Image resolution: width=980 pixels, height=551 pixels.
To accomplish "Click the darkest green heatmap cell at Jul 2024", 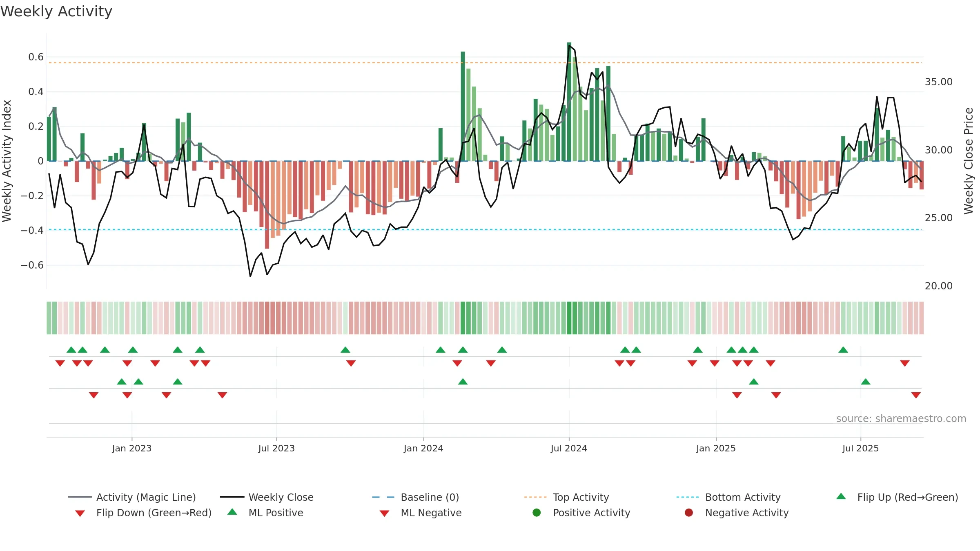I will click(x=569, y=318).
